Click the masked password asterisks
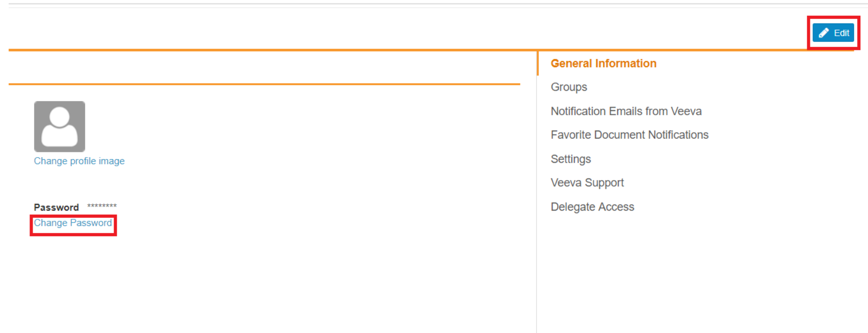This screenshot has width=868, height=333. pos(102,207)
